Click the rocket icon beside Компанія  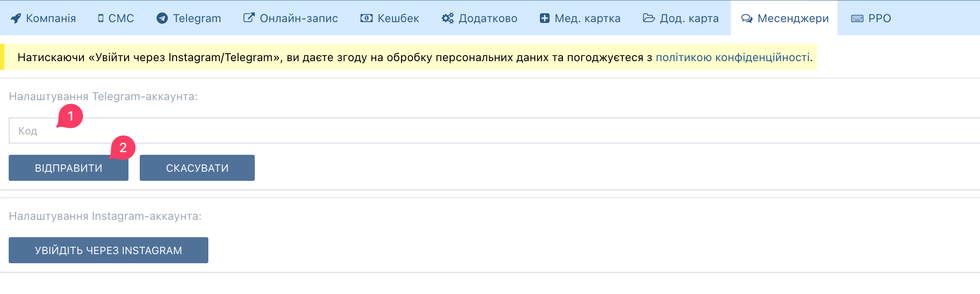16,18
